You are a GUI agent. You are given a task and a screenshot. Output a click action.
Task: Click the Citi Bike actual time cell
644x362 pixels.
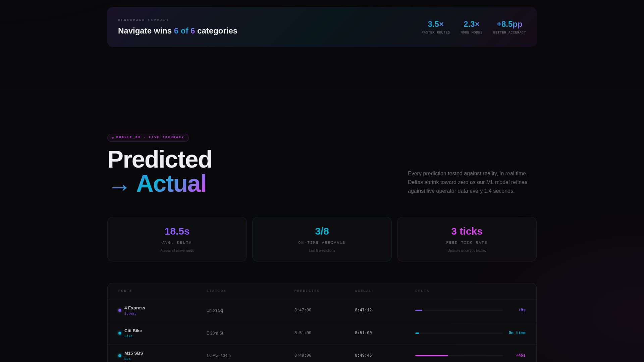[x=363, y=333]
